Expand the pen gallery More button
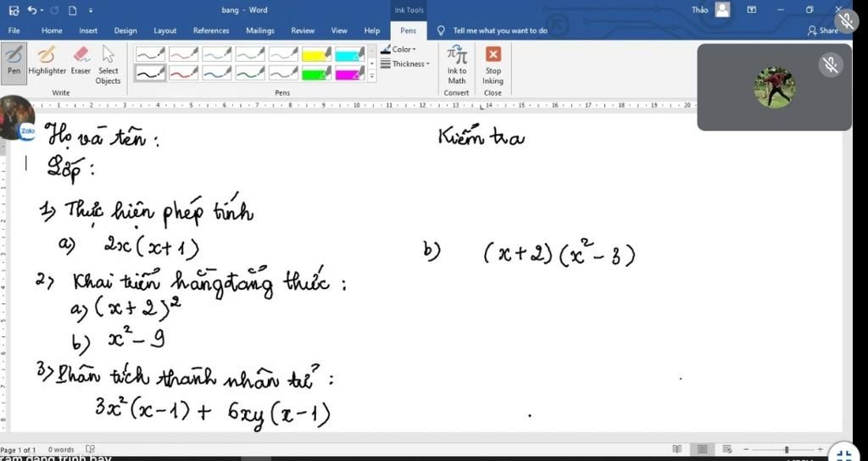This screenshot has width=868, height=461. click(x=372, y=75)
